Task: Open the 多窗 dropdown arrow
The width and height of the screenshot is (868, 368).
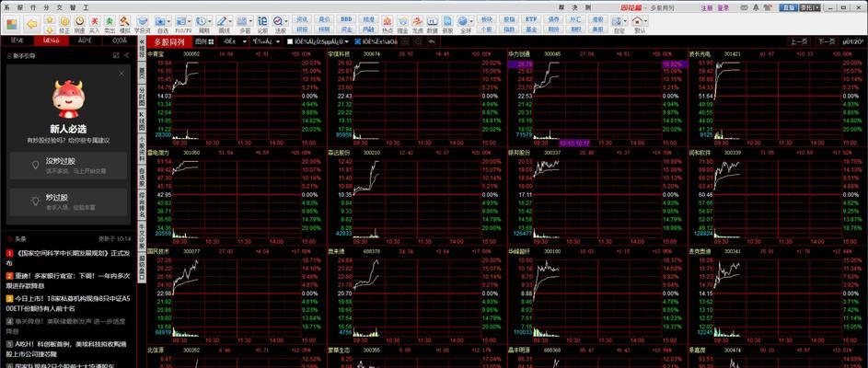Action: tap(251, 20)
